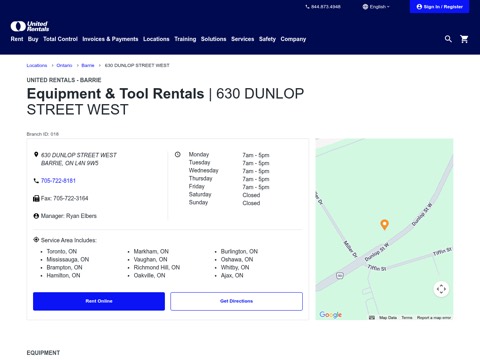Open the English language dropdown
480x360 pixels.
tap(377, 7)
